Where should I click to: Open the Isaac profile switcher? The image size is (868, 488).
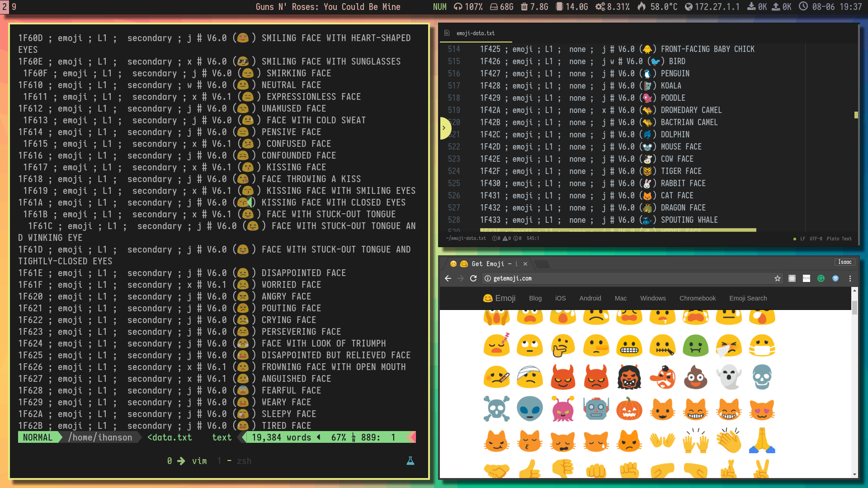click(x=844, y=262)
